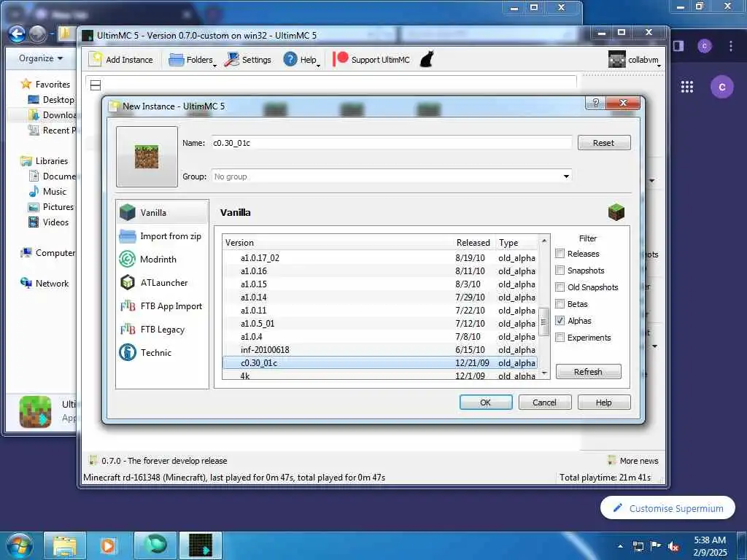
Task: Select version a1.0.4 row
Action: pyautogui.click(x=380, y=337)
